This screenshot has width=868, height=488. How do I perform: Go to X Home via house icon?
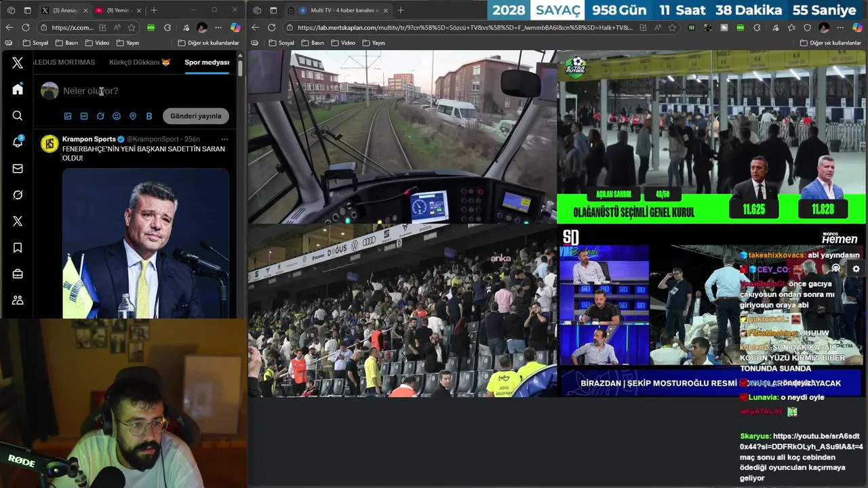18,89
